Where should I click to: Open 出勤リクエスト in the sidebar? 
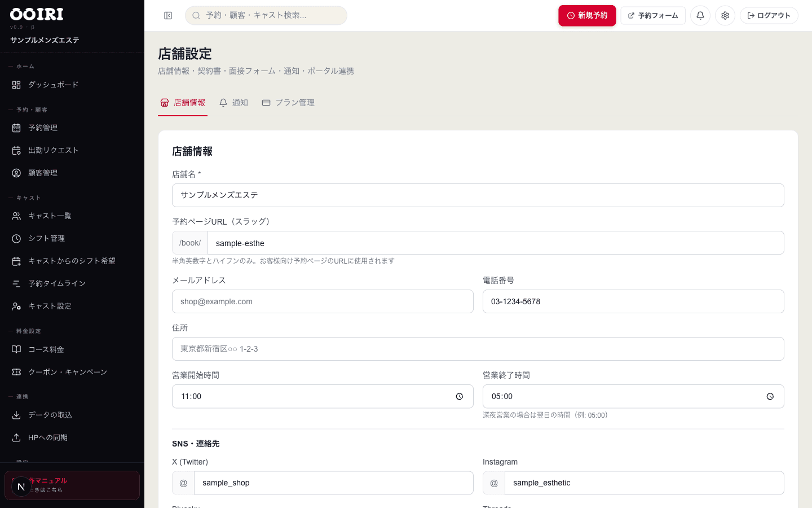(x=72, y=150)
